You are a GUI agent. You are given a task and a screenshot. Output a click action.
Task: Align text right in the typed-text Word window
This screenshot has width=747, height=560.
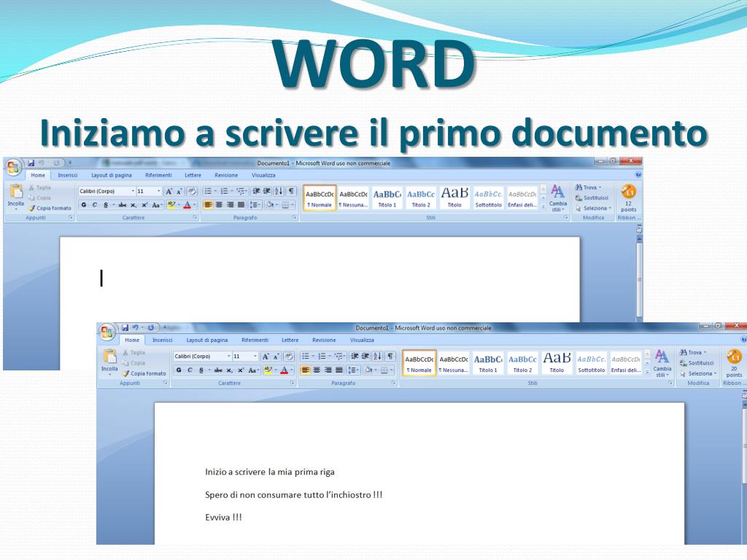328,370
